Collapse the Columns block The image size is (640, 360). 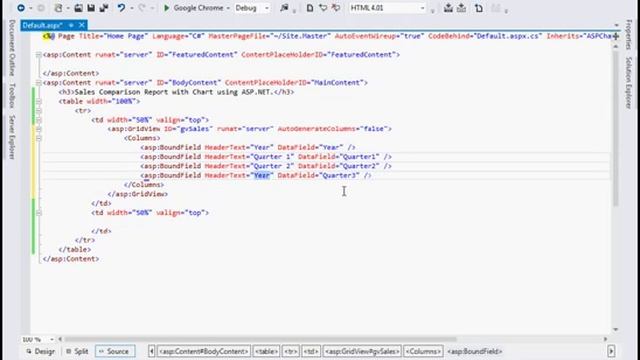pyautogui.click(x=38, y=139)
